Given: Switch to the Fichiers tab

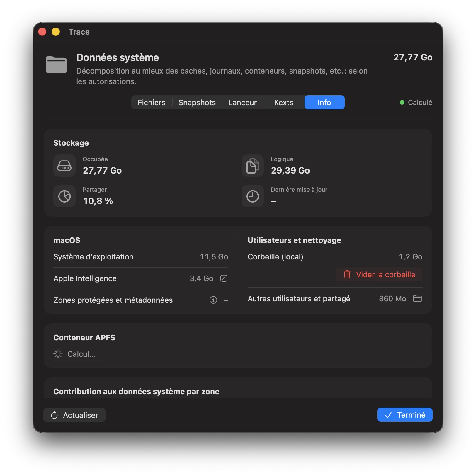Looking at the screenshot, I should 152,102.
